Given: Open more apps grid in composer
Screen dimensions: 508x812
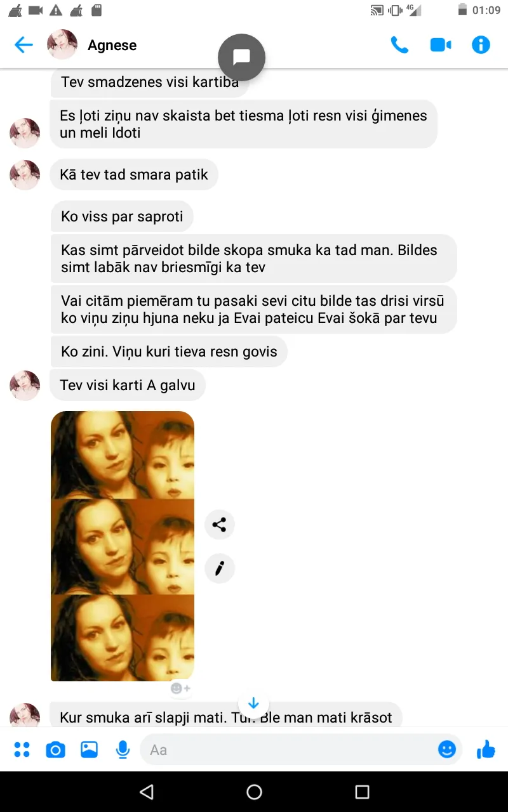Looking at the screenshot, I should [x=22, y=750].
